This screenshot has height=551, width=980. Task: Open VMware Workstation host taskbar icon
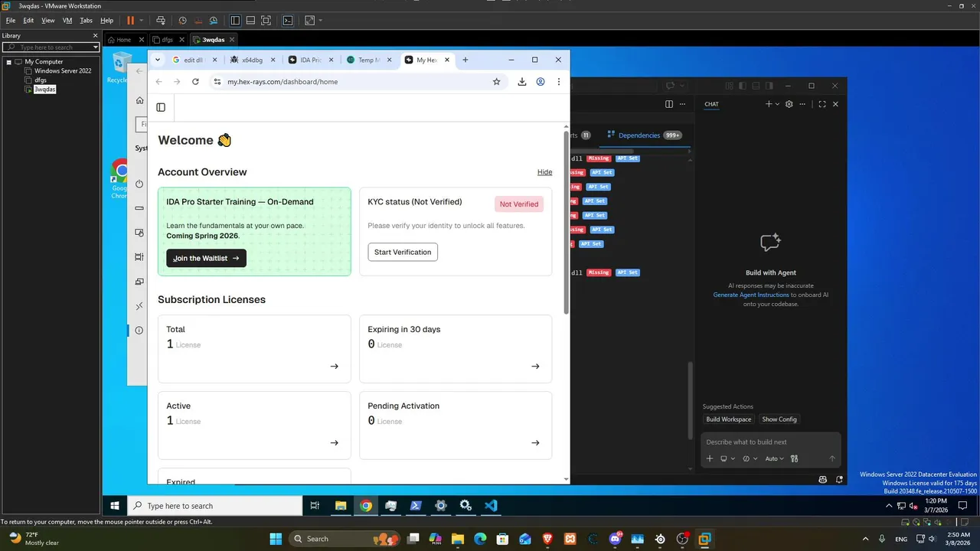pos(704,539)
